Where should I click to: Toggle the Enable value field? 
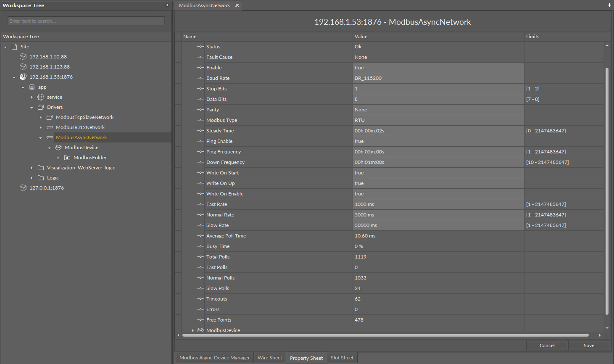click(x=438, y=68)
